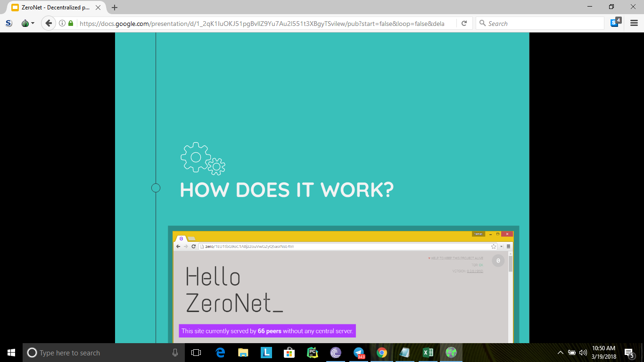Expand the hidden system tray icons chevron

click(x=561, y=353)
